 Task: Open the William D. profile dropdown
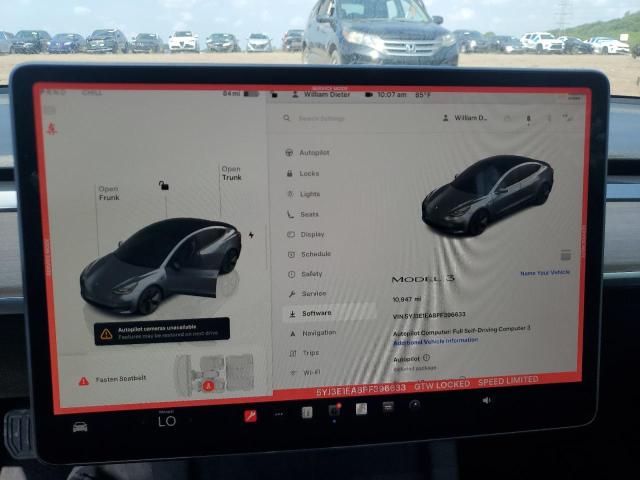tap(465, 118)
